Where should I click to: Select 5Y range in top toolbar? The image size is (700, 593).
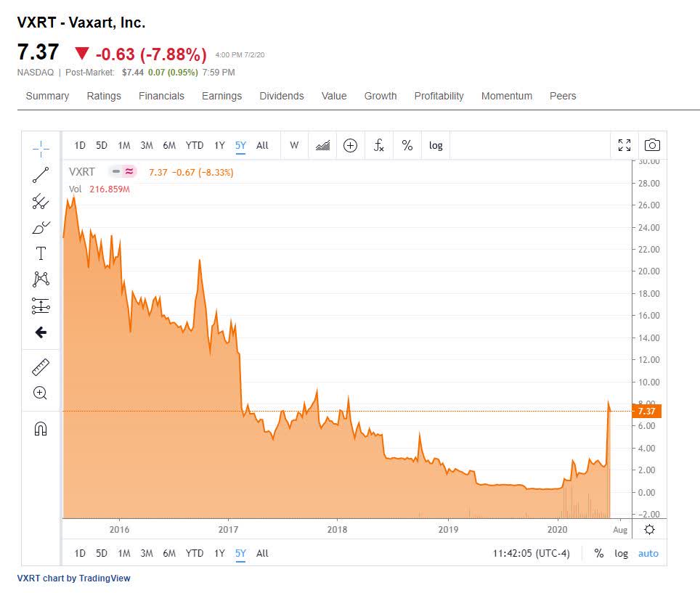240,145
